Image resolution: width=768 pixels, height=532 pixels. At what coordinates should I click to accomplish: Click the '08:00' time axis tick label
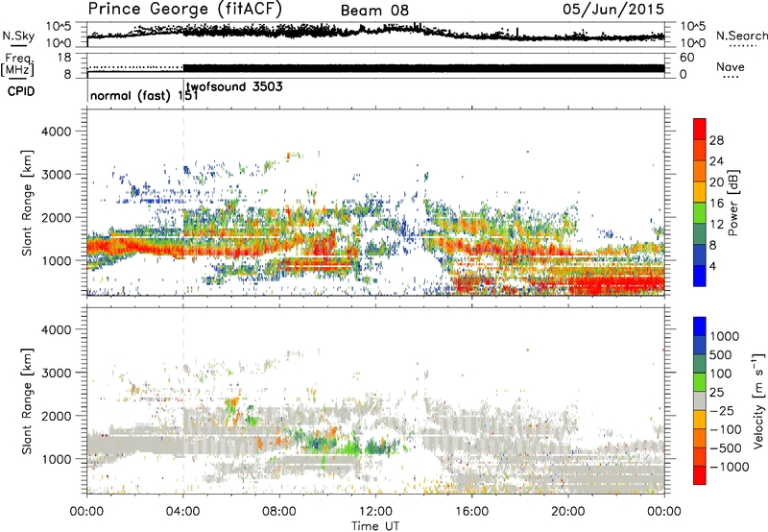279,512
